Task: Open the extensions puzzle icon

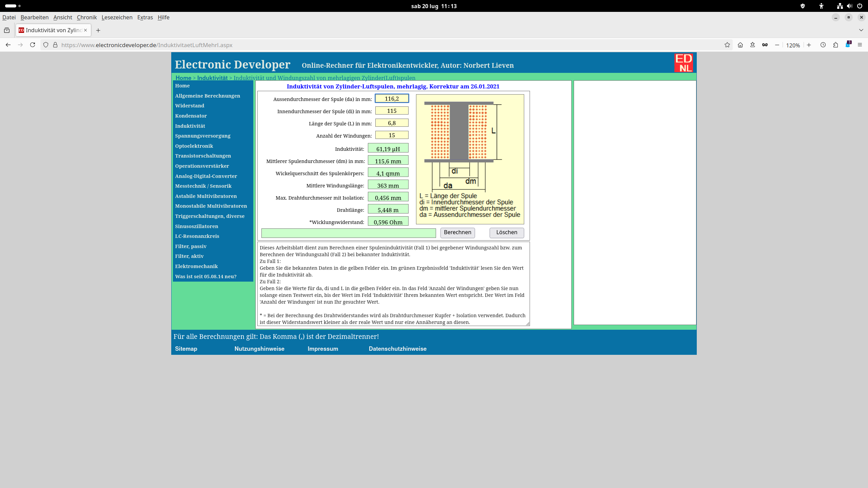Action: click(835, 45)
